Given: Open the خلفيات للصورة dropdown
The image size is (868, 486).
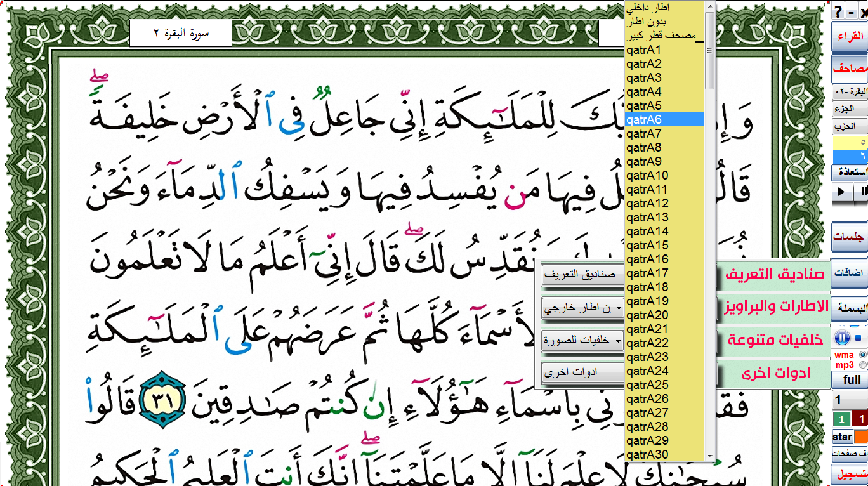Looking at the screenshot, I should [x=582, y=341].
